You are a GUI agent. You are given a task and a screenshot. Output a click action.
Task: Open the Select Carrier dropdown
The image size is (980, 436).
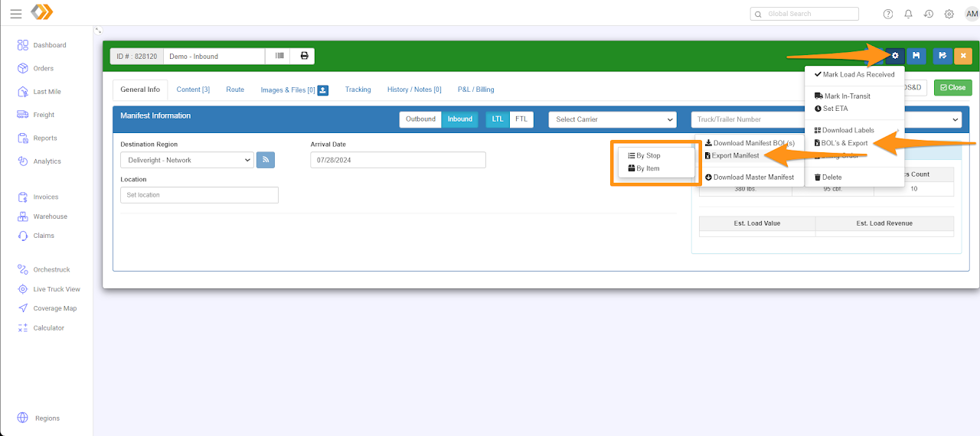coord(612,119)
